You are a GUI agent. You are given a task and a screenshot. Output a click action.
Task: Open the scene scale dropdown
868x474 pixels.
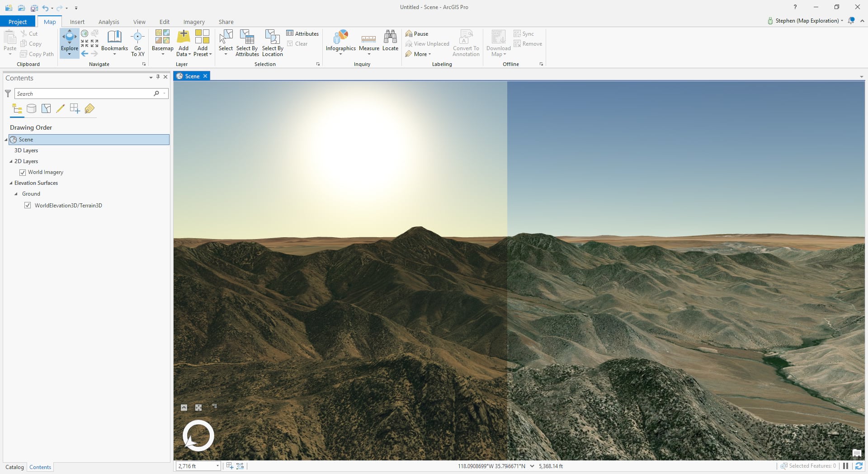click(217, 466)
